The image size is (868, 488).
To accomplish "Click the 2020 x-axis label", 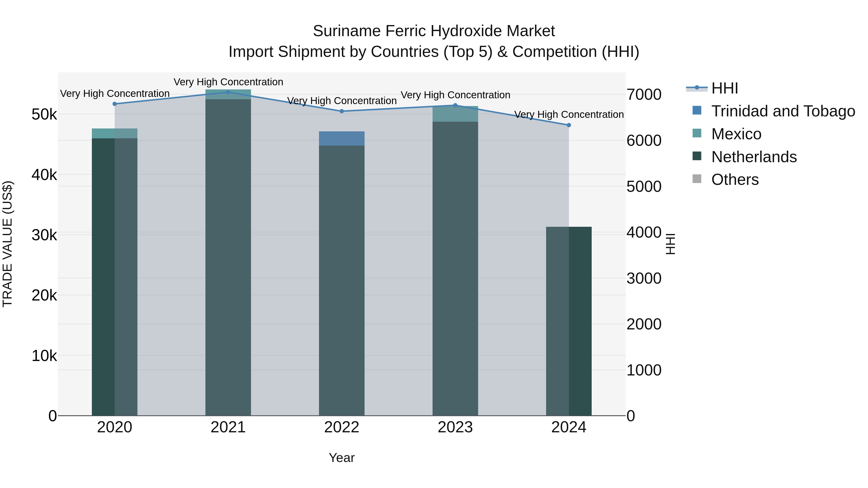I will 115,427.
